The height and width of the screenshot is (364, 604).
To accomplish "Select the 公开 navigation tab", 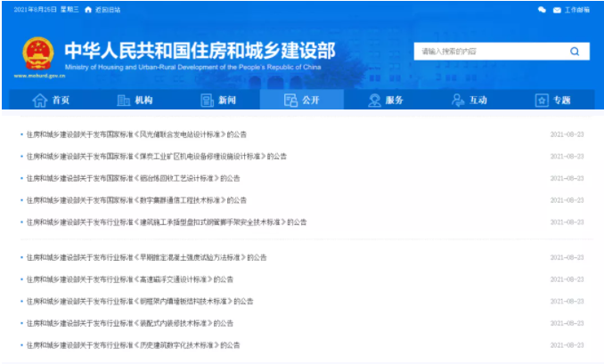I will point(302,100).
